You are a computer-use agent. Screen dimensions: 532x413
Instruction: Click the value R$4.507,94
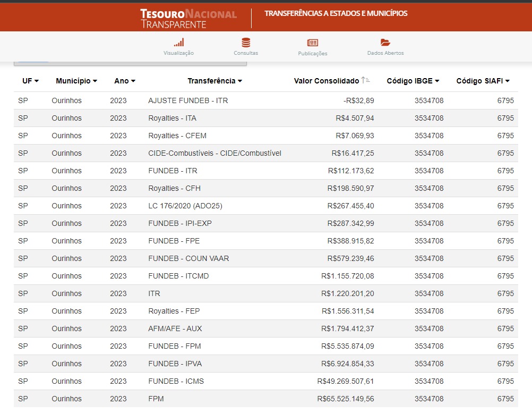355,118
